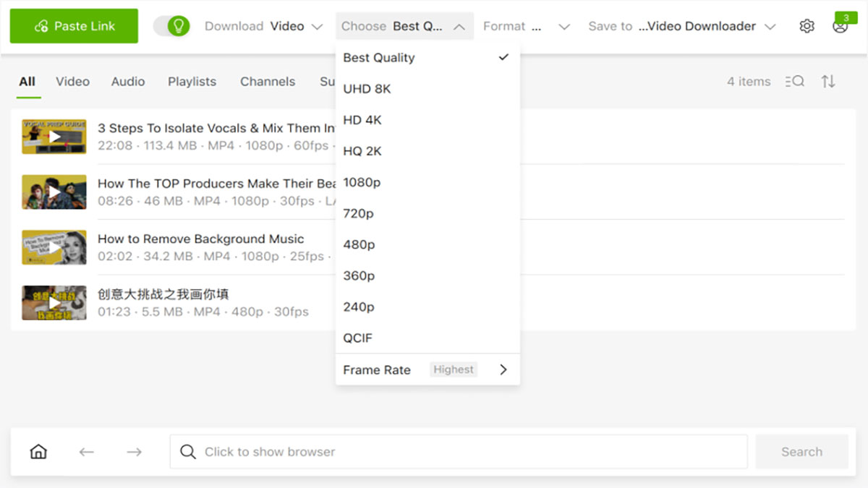Go to browser home icon
The height and width of the screenshot is (488, 868).
pos(38,452)
